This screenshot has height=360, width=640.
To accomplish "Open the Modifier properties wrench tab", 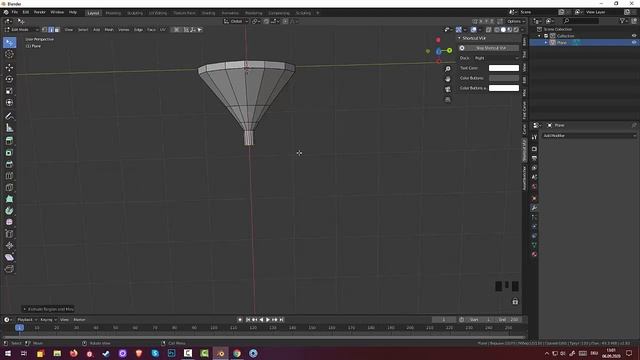I will point(534,208).
